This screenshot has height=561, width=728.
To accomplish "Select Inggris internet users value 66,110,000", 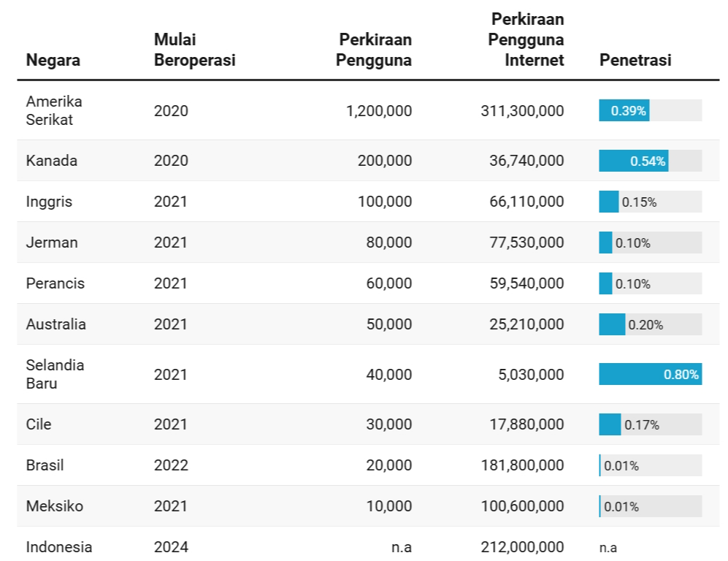I will point(526,202).
